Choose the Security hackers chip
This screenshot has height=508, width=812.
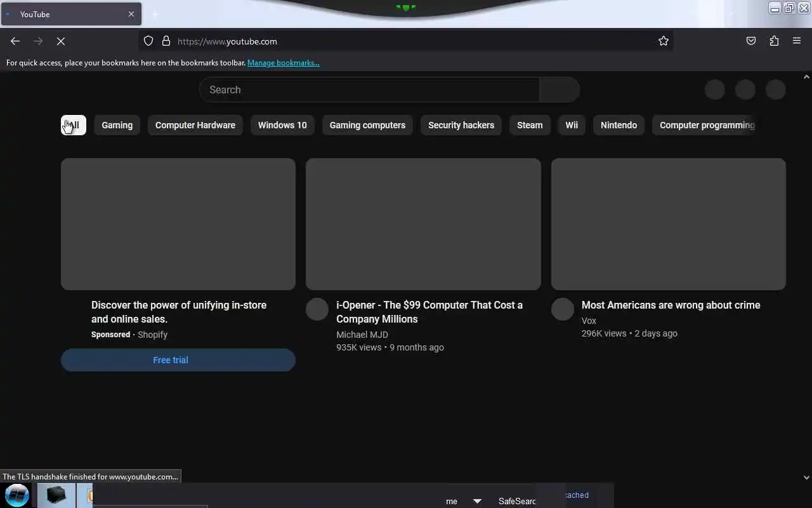pos(461,125)
